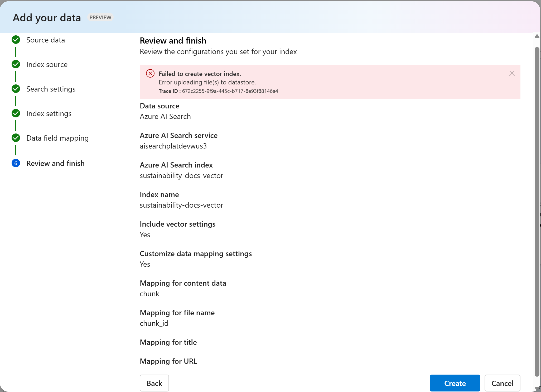Image resolution: width=541 pixels, height=392 pixels.
Task: Click the blue step 6 circle icon
Action: click(x=16, y=163)
